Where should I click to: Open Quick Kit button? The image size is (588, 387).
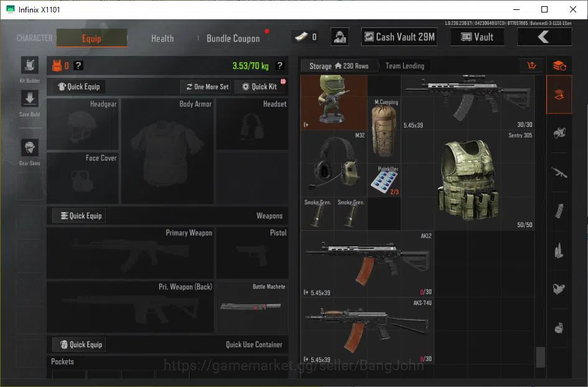(260, 86)
